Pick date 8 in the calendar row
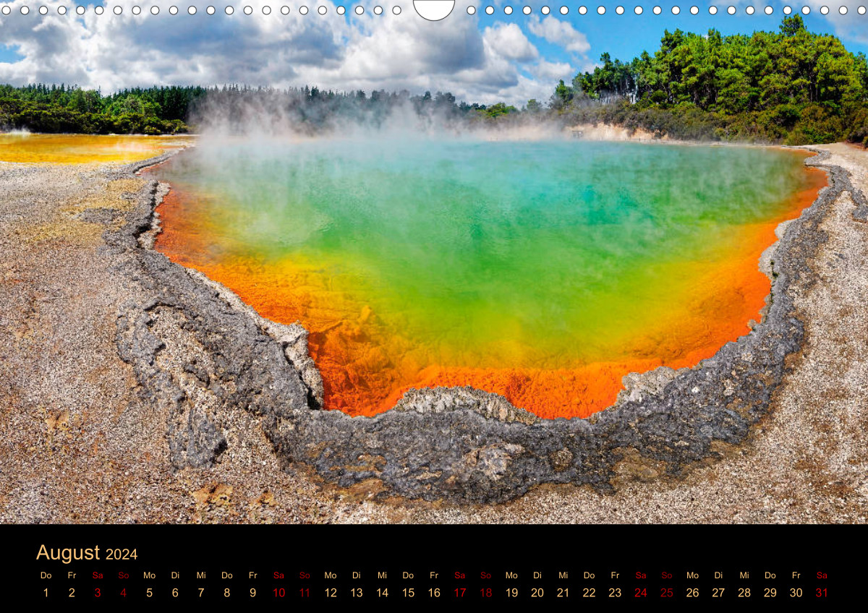The height and width of the screenshot is (613, 868). click(226, 593)
